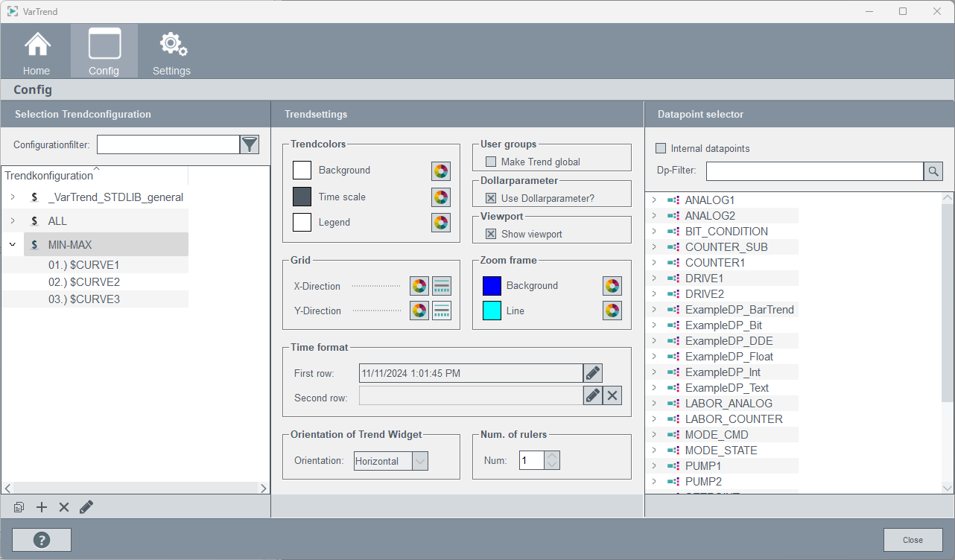Delete selected trend configuration with X icon

[64, 507]
